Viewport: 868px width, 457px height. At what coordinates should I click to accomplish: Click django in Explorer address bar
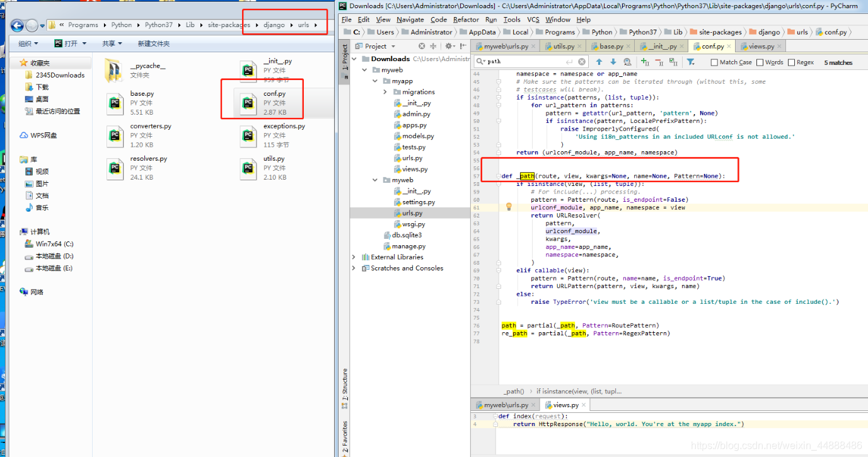click(274, 25)
